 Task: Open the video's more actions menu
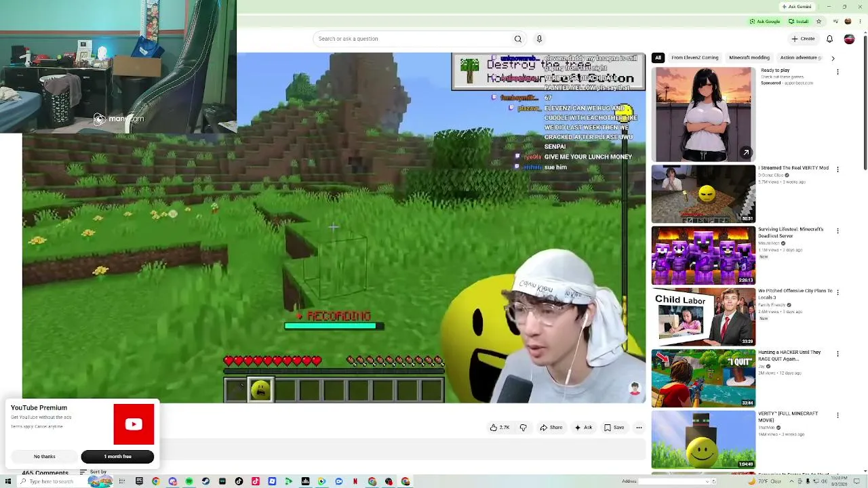[639, 428]
